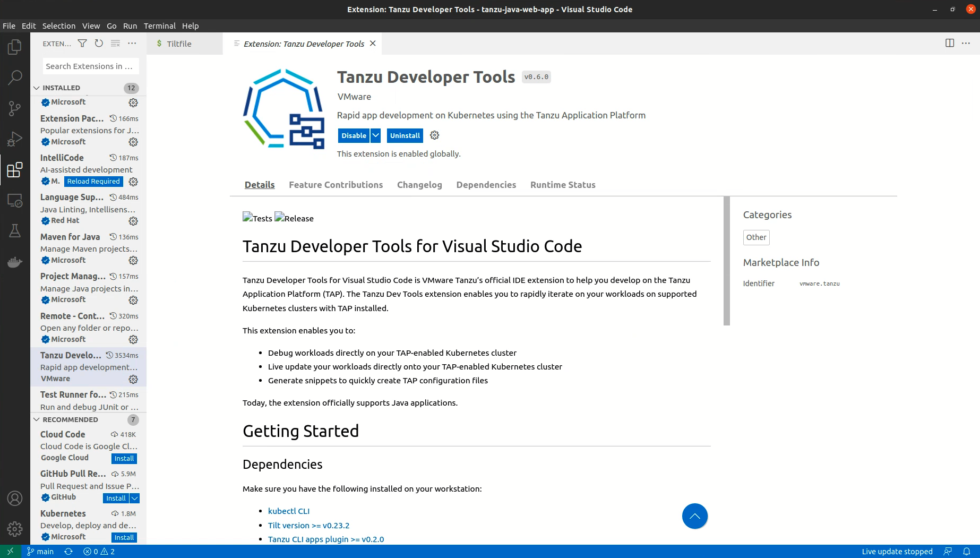The height and width of the screenshot is (558, 980).
Task: Open the gear next to Uninstall button
Action: click(x=435, y=135)
